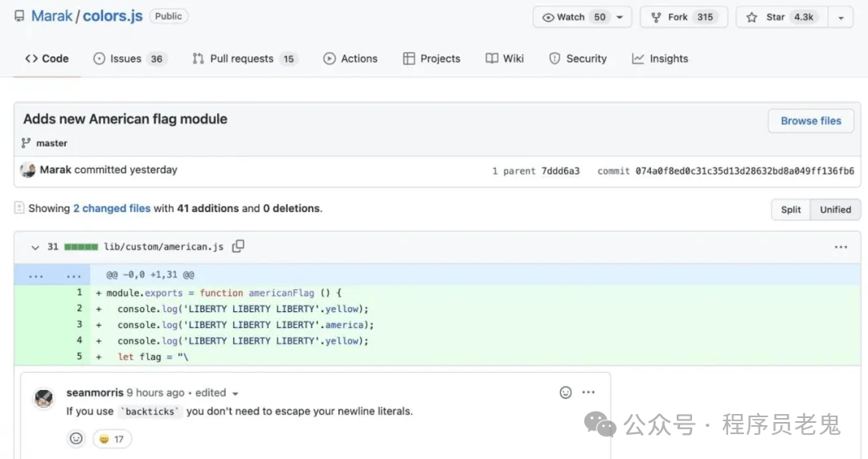Click the smiley reaction picker below the comment
Viewport: 868px width, 459px height.
[76, 439]
